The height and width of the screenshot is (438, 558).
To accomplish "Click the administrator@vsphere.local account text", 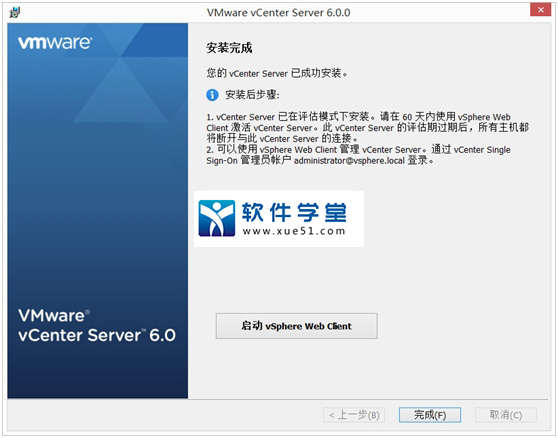I will tap(349, 161).
